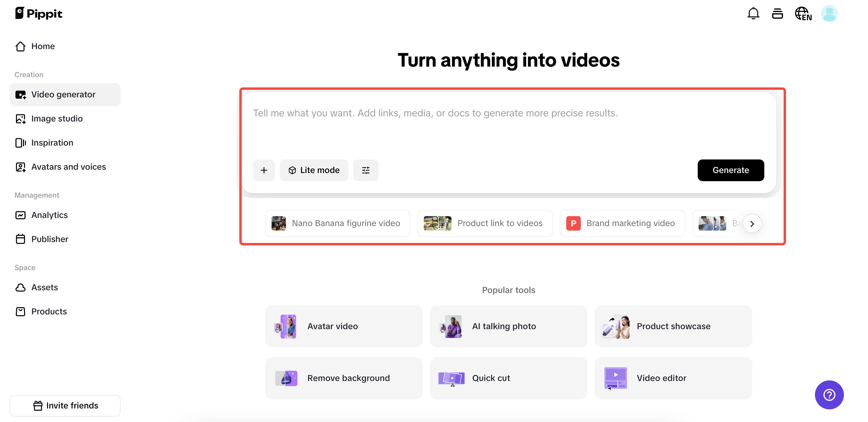Go to Home from the sidebar
This screenshot has height=422, width=868.
pyautogui.click(x=43, y=46)
